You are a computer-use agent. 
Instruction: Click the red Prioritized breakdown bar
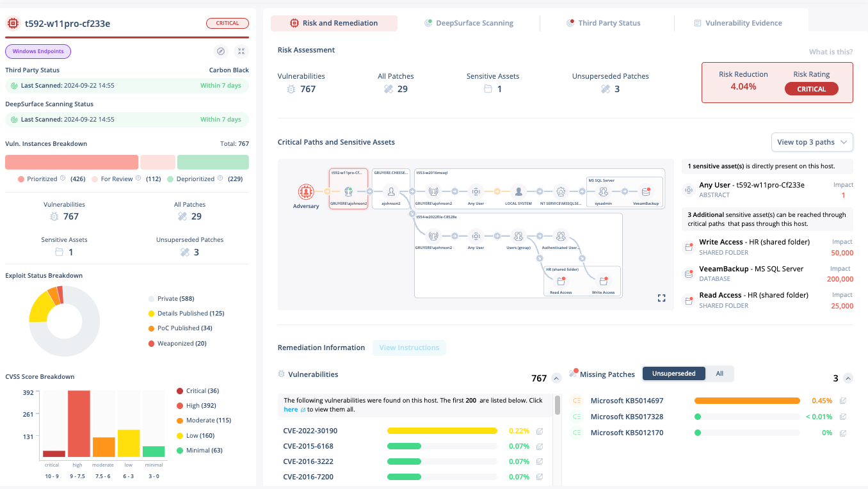pyautogui.click(x=72, y=162)
